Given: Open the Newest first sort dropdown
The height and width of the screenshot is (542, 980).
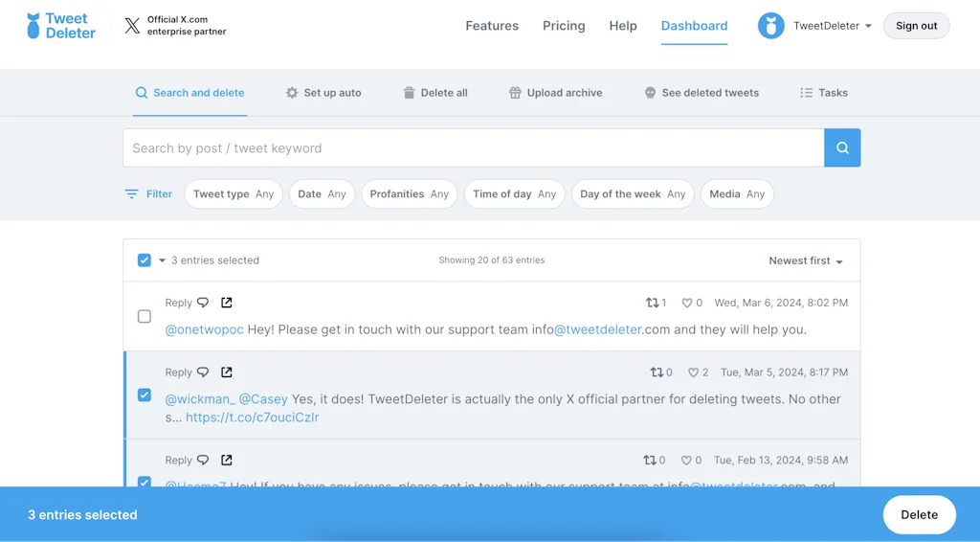Looking at the screenshot, I should click(806, 260).
